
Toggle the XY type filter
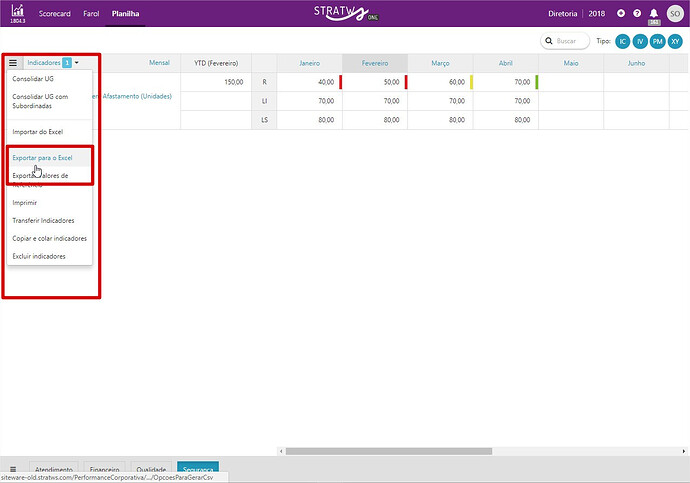click(x=673, y=41)
